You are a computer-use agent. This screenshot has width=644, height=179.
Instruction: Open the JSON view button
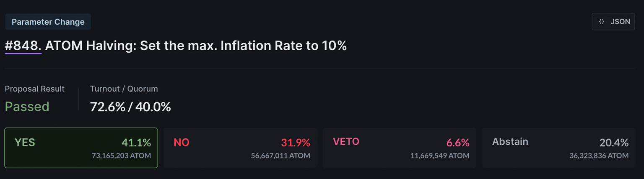[x=613, y=22]
